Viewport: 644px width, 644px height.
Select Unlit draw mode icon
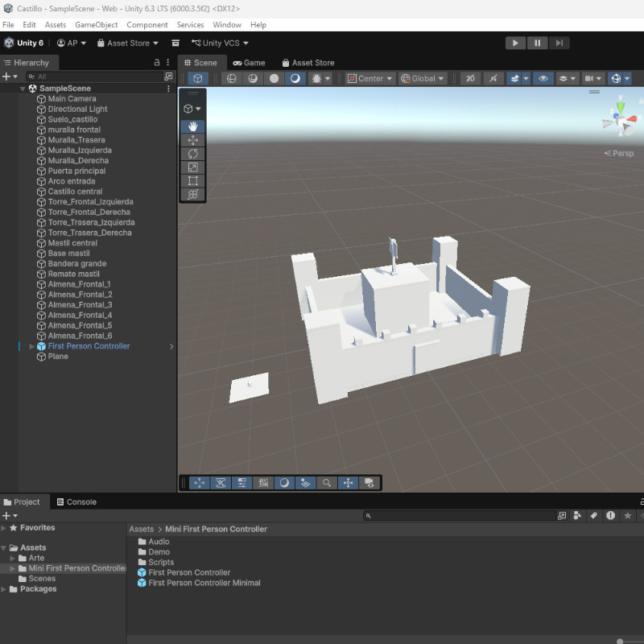(x=274, y=78)
